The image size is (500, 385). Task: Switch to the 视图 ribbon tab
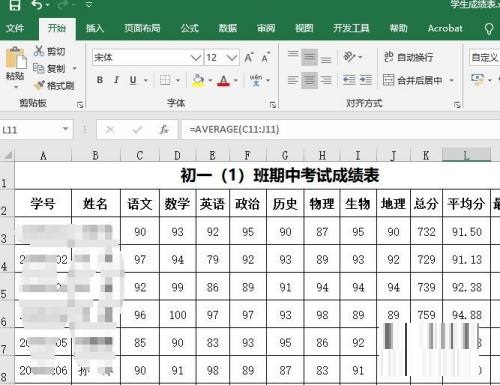304,28
